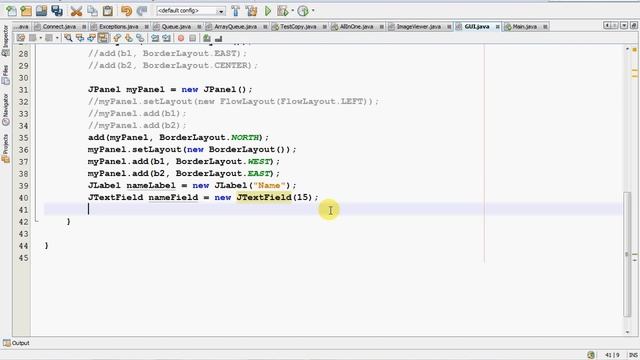Click the Next Bookmark icon
640x360 pixels.
129,38
